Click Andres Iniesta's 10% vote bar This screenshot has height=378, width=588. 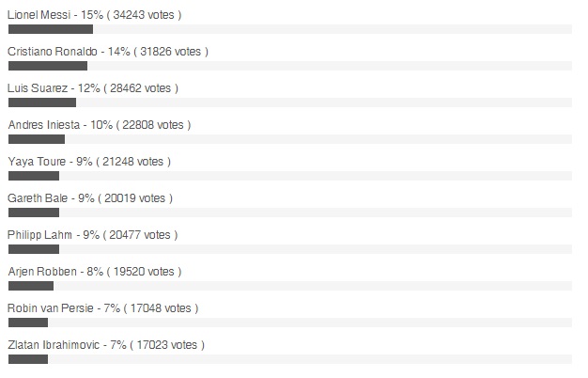pos(36,139)
